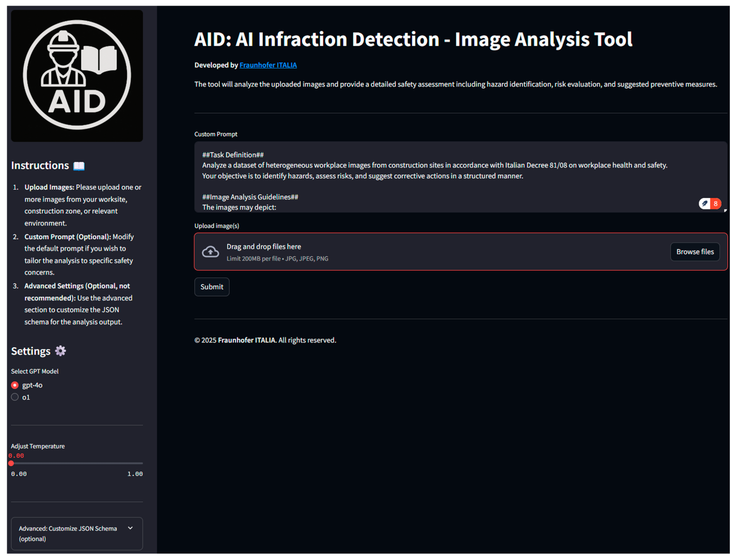The height and width of the screenshot is (560, 735).
Task: Click the cloud upload icon
Action: click(211, 252)
